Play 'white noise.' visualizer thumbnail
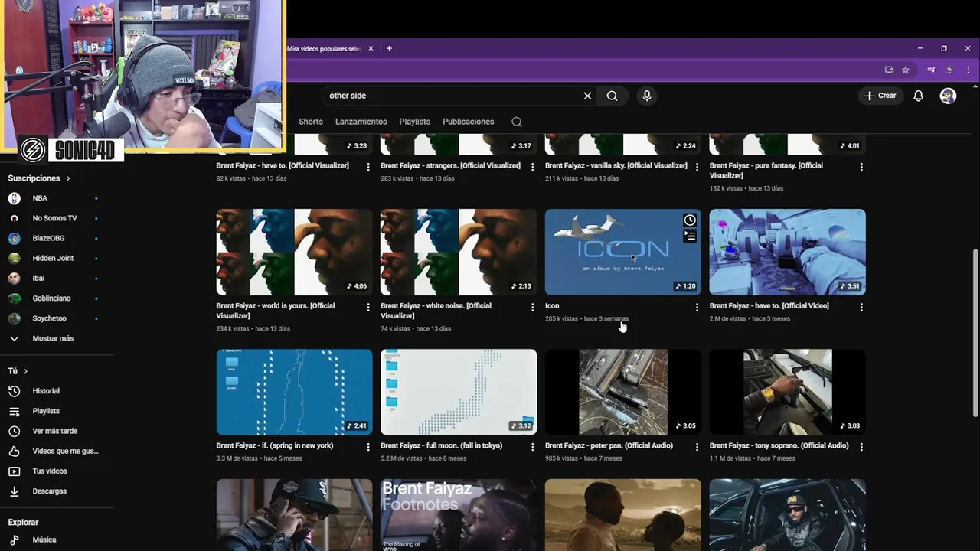Screen dimensions: 980x551 tap(459, 252)
